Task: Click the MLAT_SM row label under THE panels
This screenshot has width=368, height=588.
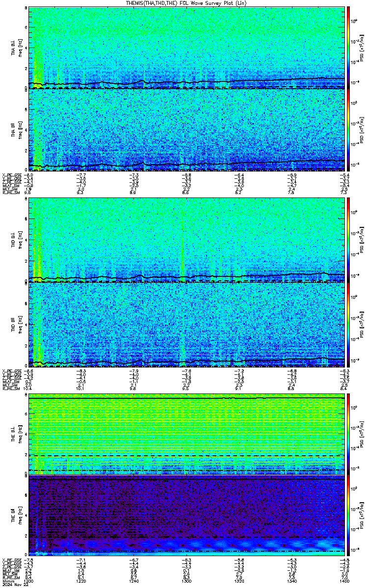Action: click(x=10, y=572)
